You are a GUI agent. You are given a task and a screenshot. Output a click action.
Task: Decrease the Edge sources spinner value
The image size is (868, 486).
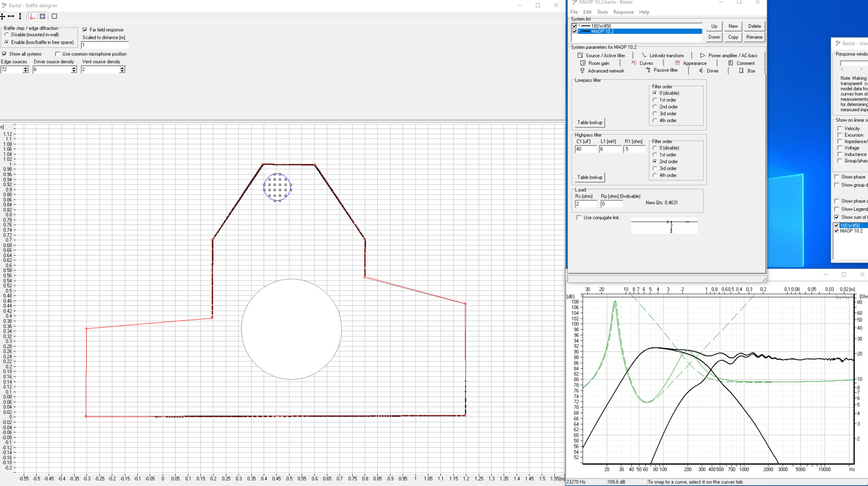(25, 71)
